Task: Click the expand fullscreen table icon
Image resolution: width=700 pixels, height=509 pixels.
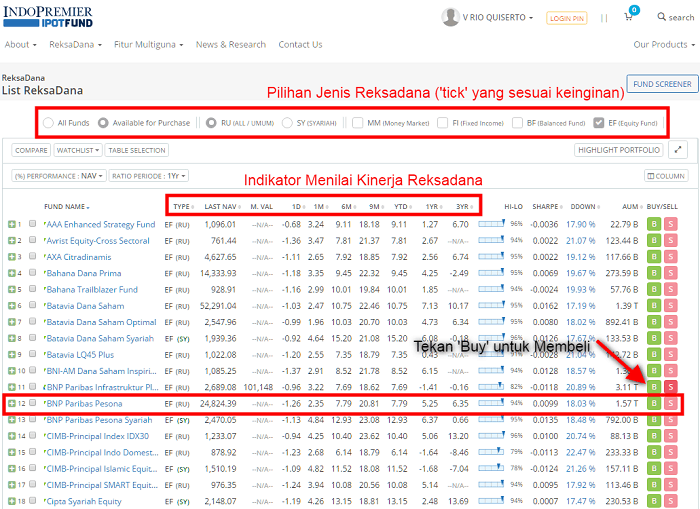Action: (678, 150)
